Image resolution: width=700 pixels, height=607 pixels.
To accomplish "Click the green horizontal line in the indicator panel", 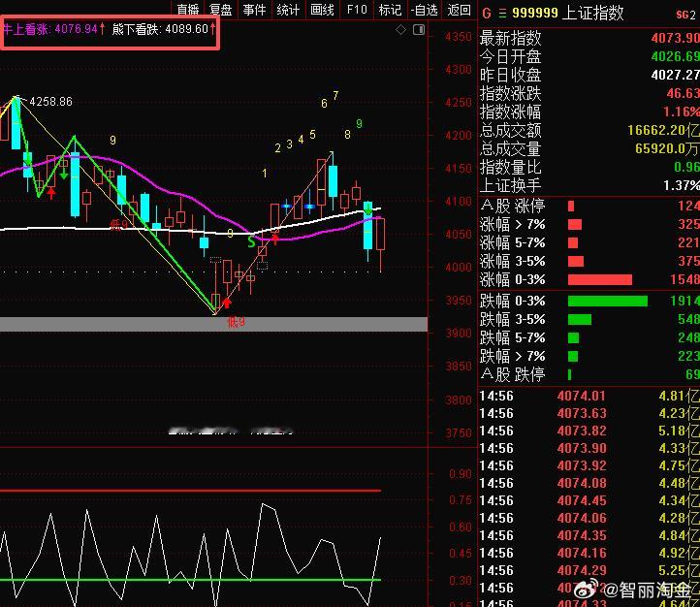I will (191, 580).
